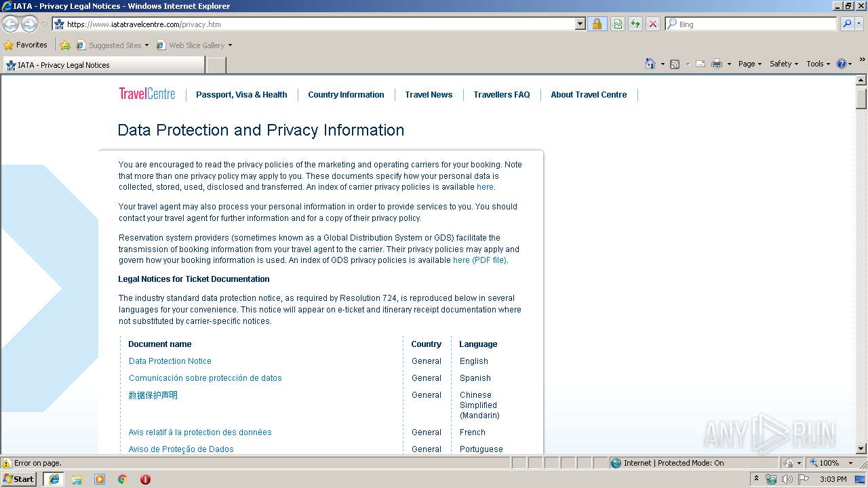868x488 pixels.
Task: Click the security lock icon in address bar
Action: tap(597, 24)
